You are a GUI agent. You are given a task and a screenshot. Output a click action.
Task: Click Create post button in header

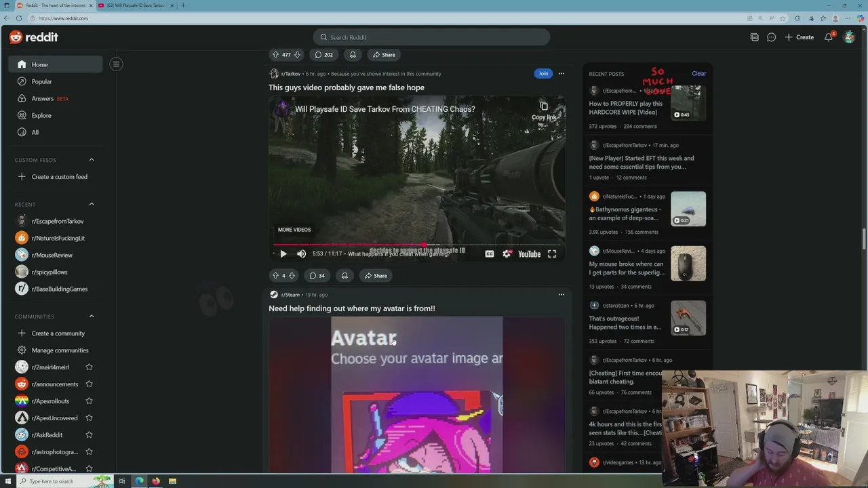click(x=800, y=37)
